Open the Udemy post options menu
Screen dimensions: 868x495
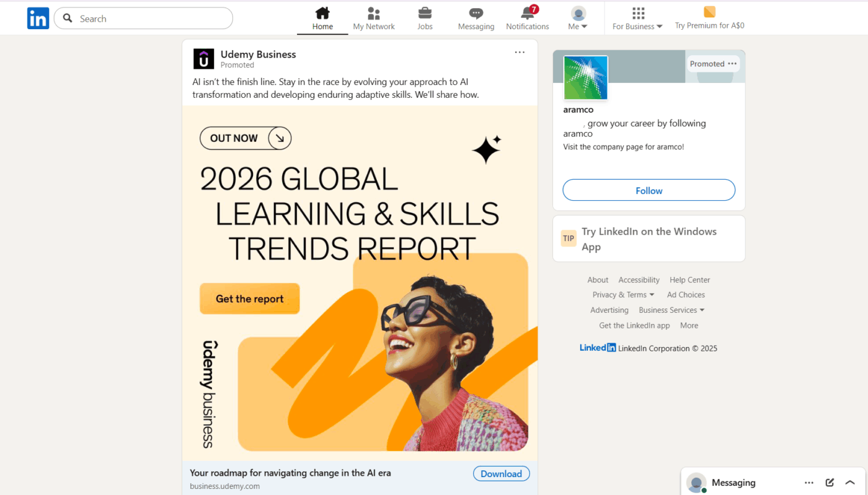[x=519, y=52]
